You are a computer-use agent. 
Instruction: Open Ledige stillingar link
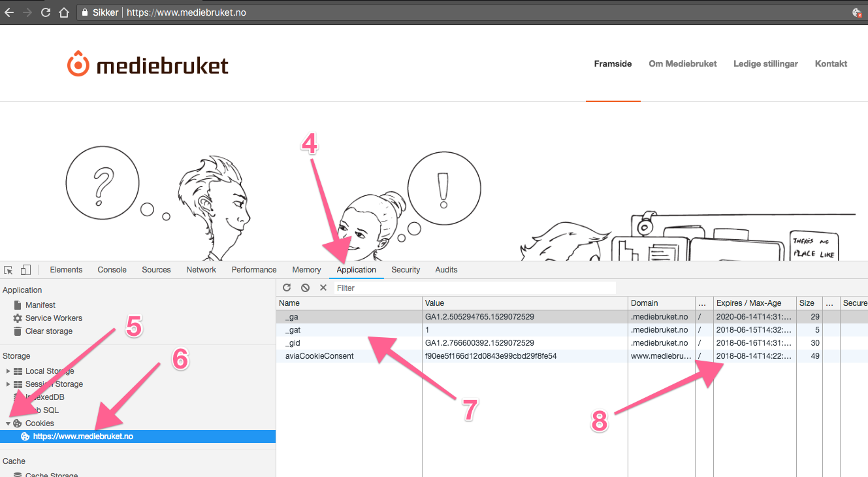tap(765, 64)
